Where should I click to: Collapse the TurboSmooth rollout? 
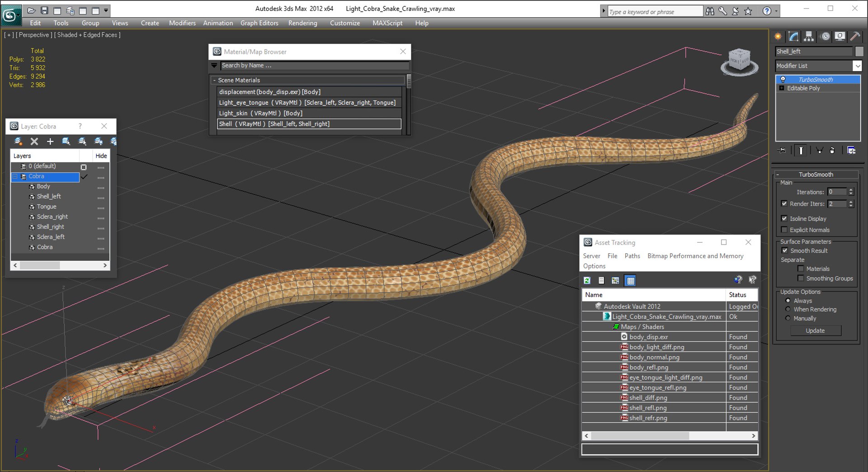coord(778,175)
